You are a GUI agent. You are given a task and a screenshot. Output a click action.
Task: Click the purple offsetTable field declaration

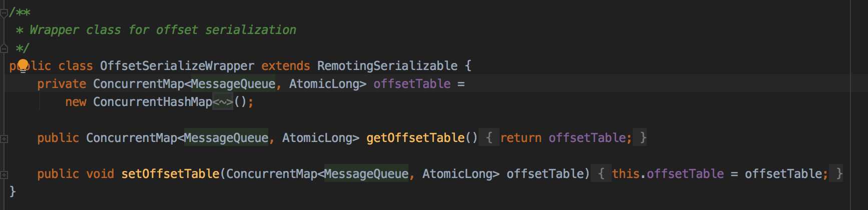[412, 84]
